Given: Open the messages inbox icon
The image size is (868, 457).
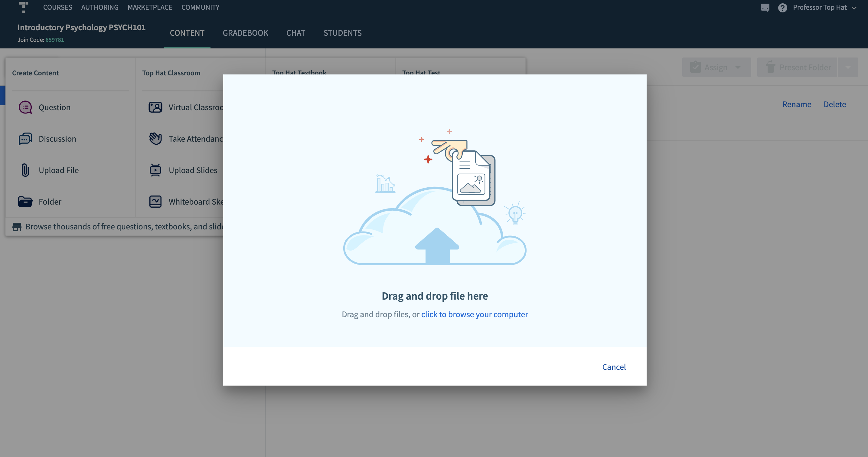Looking at the screenshot, I should (x=765, y=8).
